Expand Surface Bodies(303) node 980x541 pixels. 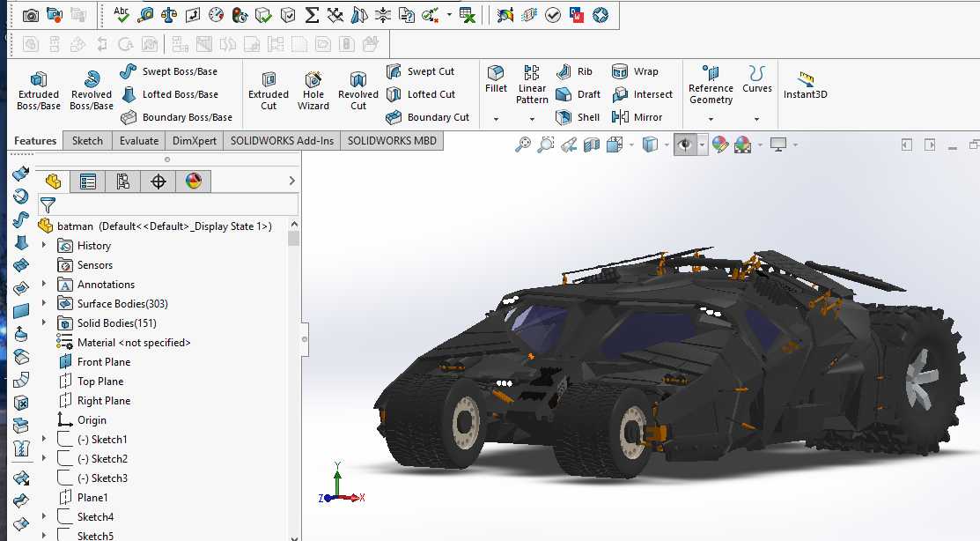44,303
